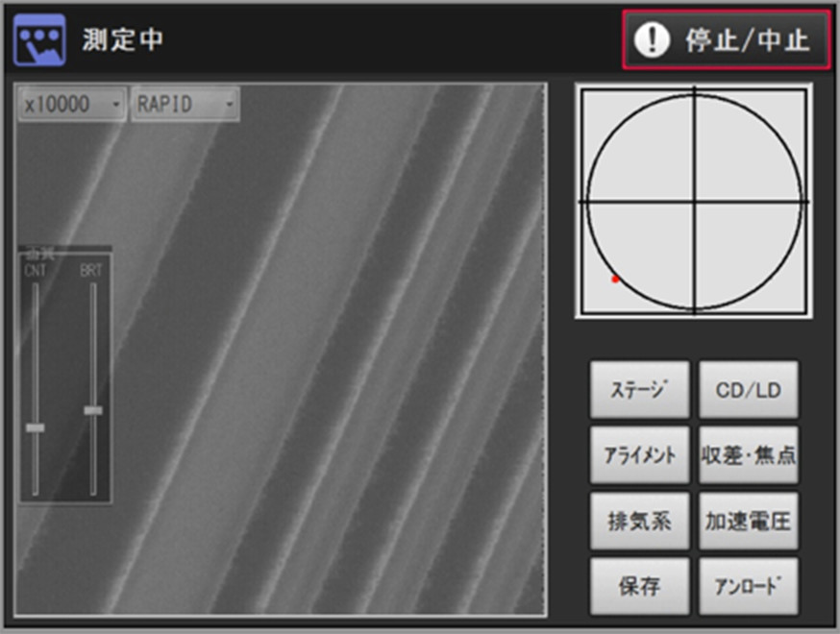Click the crosshair center of the stage map
840x634 pixels.
694,202
